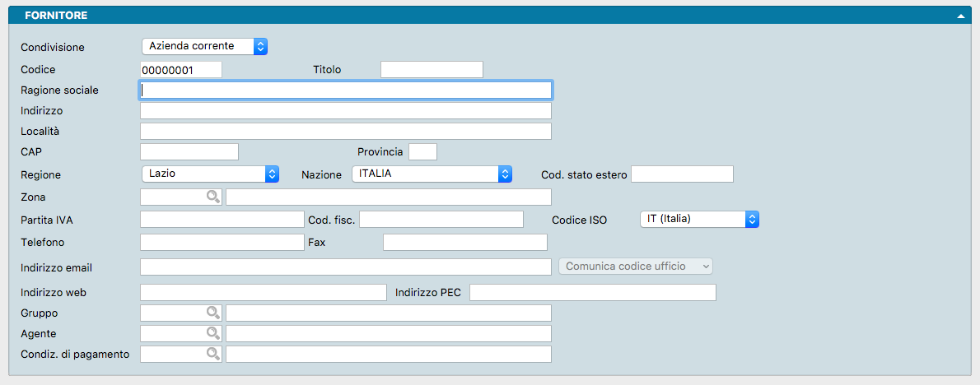The image size is (980, 385).
Task: Collapse the Fornitore panel with header arrow
Action: [960, 16]
